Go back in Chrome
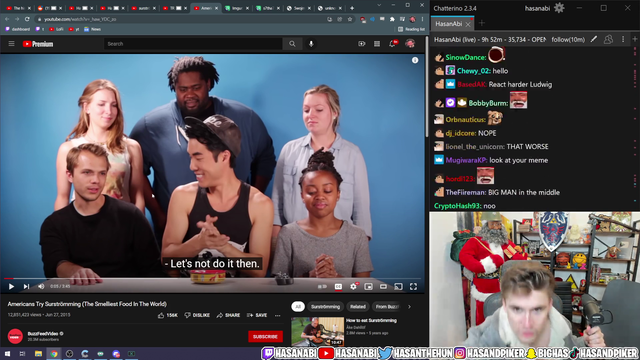 pyautogui.click(x=7, y=19)
